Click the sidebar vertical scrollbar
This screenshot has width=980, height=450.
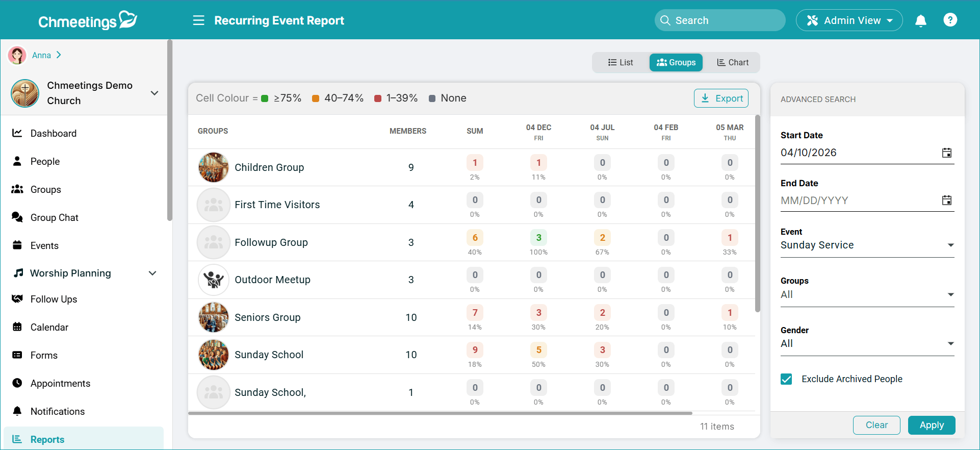click(170, 131)
